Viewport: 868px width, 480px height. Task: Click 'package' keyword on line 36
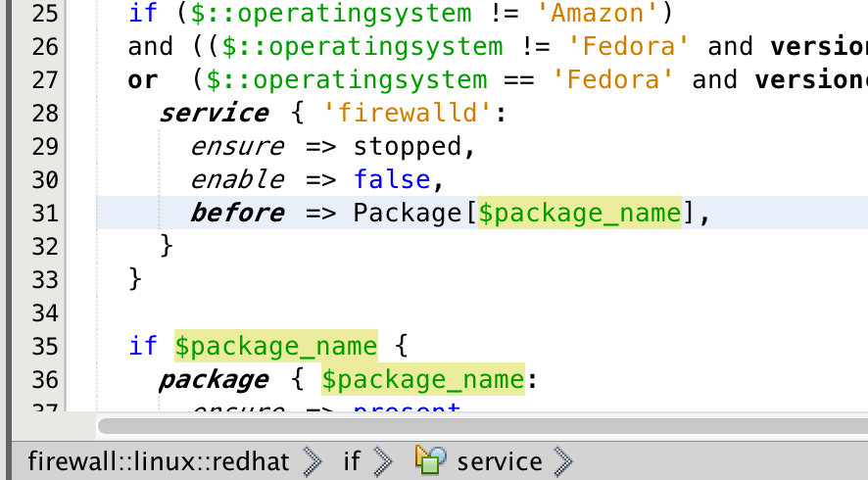pos(214,380)
